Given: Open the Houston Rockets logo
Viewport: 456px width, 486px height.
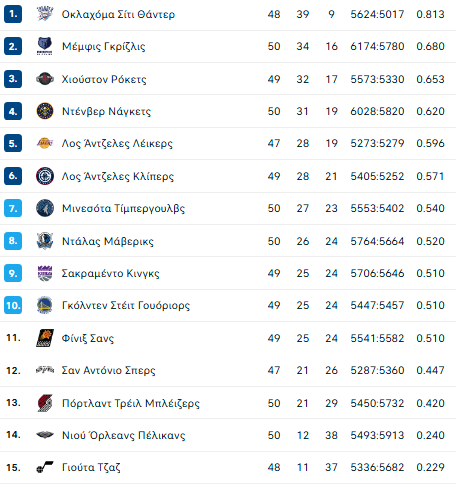Looking at the screenshot, I should 45,79.
